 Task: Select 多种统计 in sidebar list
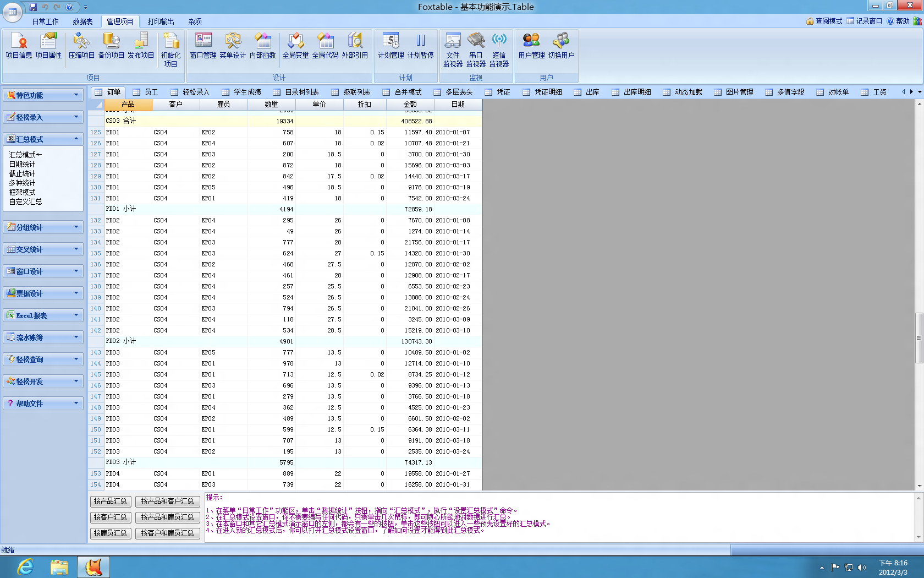(22, 183)
